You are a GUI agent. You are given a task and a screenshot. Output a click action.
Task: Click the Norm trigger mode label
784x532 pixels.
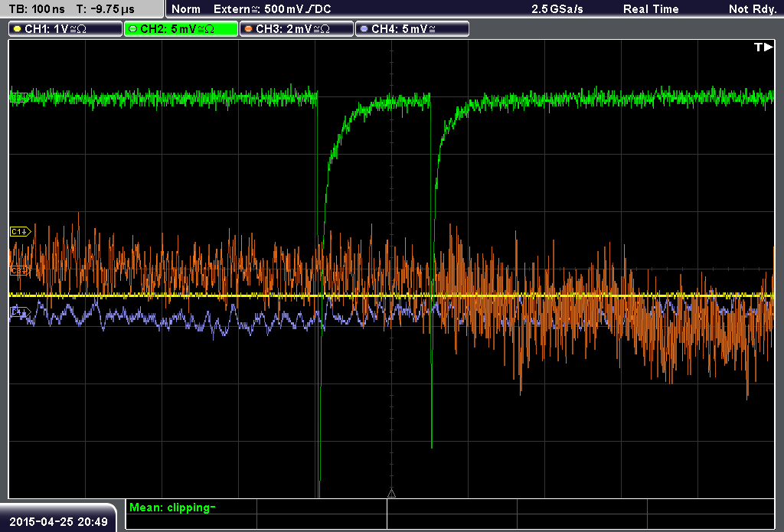click(x=186, y=9)
